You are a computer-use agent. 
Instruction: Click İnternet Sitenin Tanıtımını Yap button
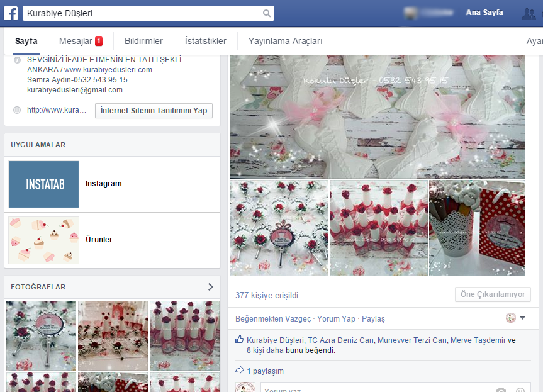[x=154, y=111]
